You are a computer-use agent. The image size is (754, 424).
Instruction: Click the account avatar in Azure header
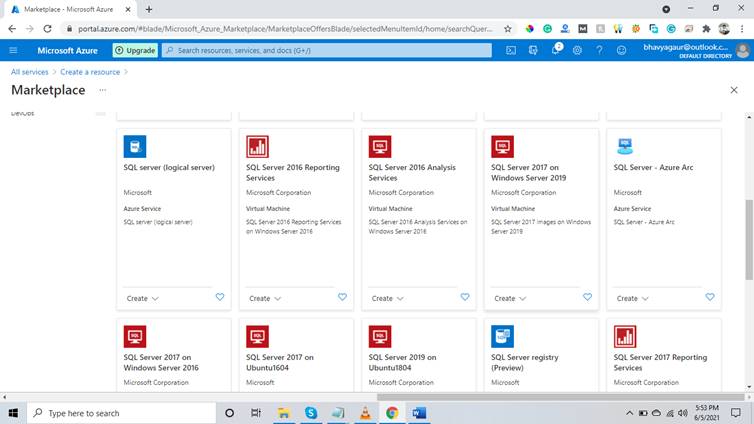click(x=742, y=50)
